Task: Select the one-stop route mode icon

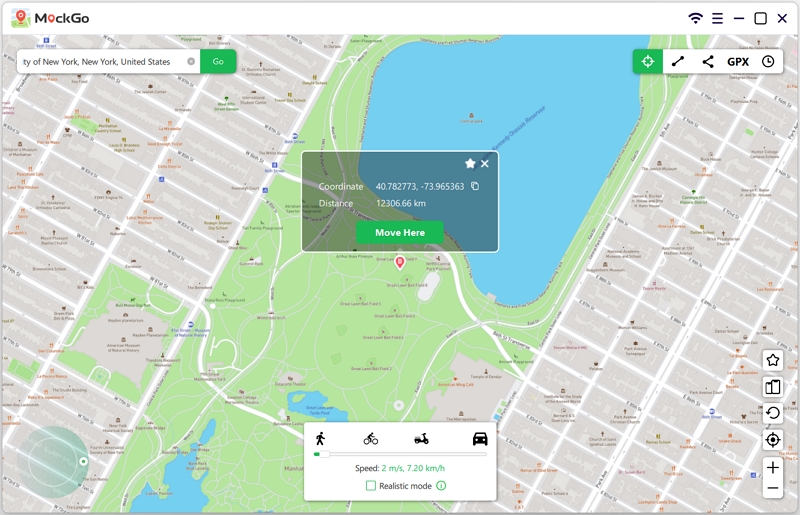Action: (x=678, y=61)
